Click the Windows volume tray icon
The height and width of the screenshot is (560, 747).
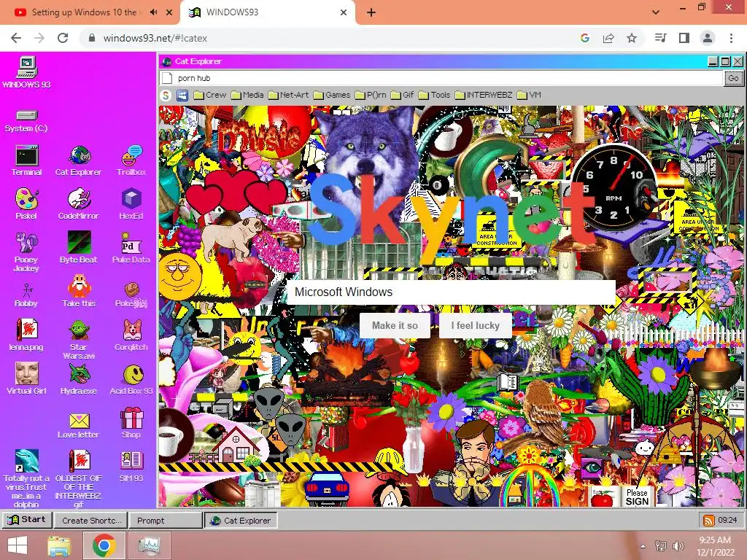click(678, 546)
